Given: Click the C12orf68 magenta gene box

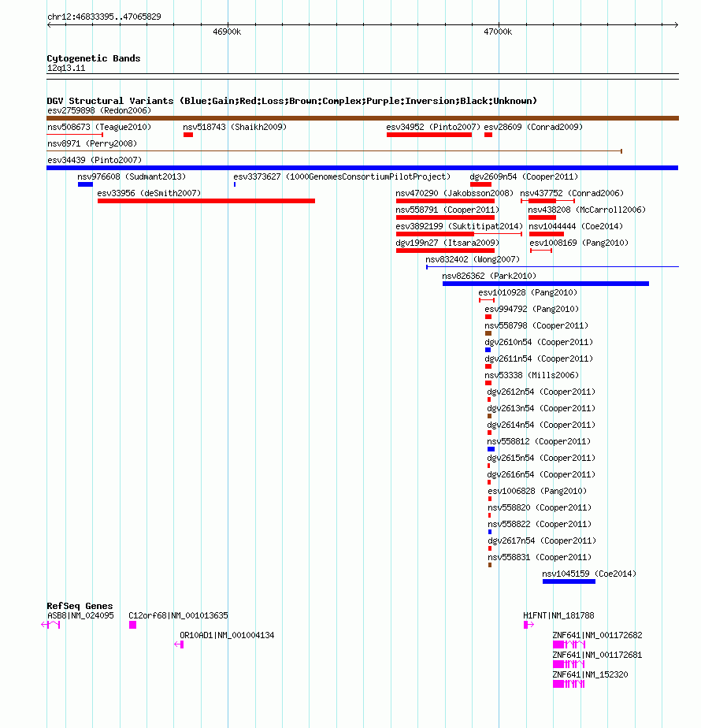Looking at the screenshot, I should tap(133, 625).
